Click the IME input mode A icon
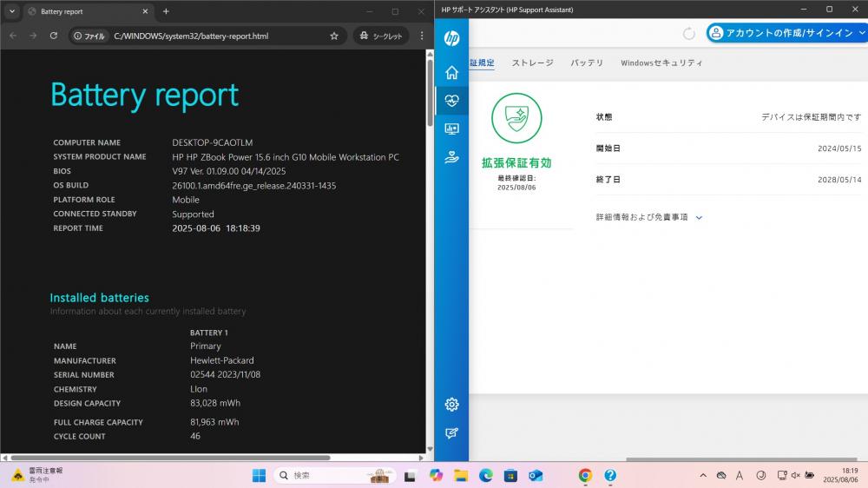Image resolution: width=868 pixels, height=488 pixels. tap(740, 475)
